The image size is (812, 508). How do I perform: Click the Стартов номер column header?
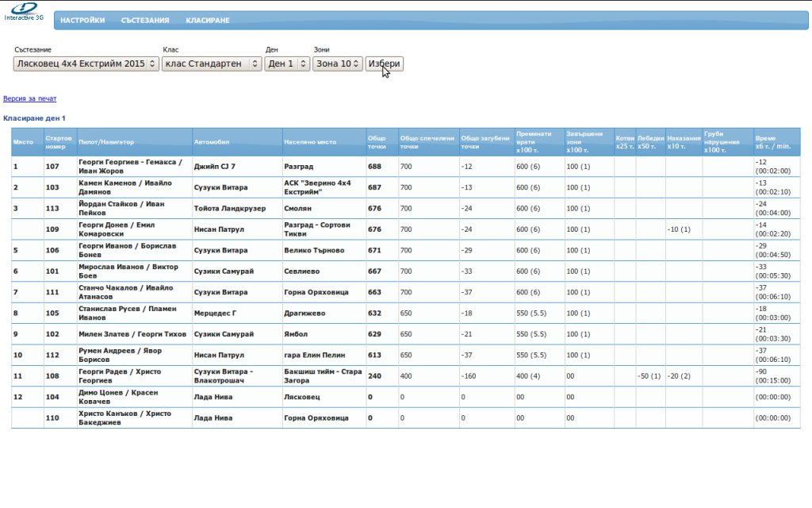[59, 142]
